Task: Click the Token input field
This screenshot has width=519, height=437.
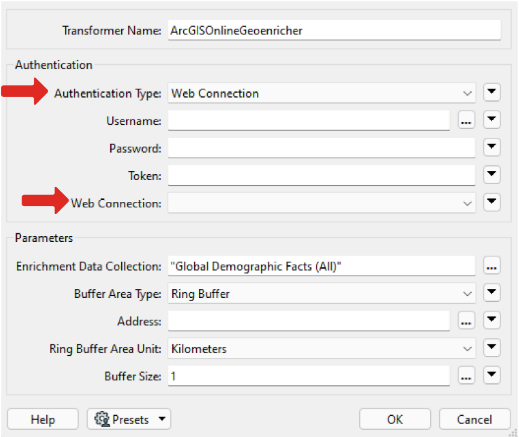Action: tap(321, 175)
